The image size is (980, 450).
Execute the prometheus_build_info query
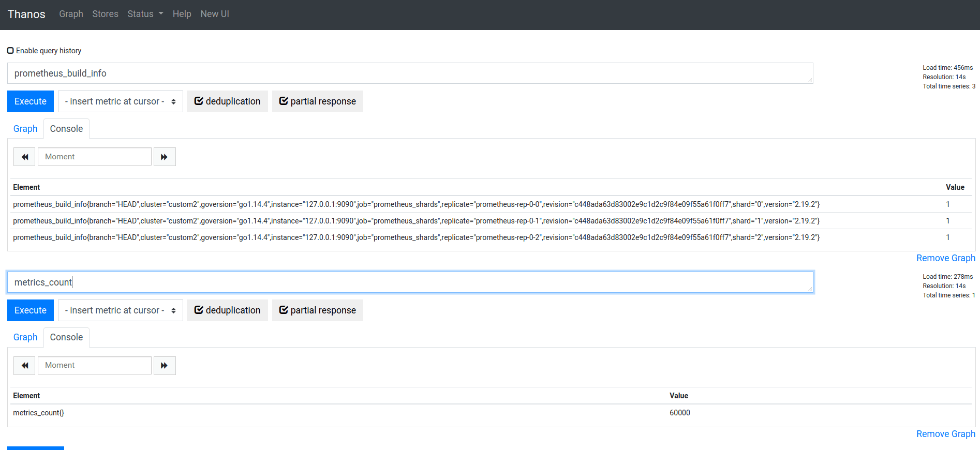tap(31, 101)
